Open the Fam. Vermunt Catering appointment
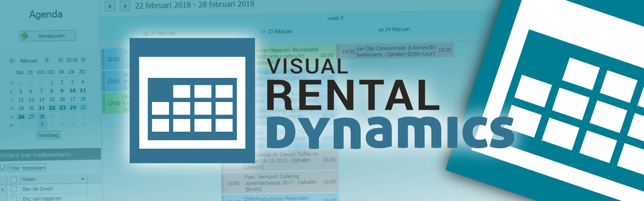 coord(280,183)
